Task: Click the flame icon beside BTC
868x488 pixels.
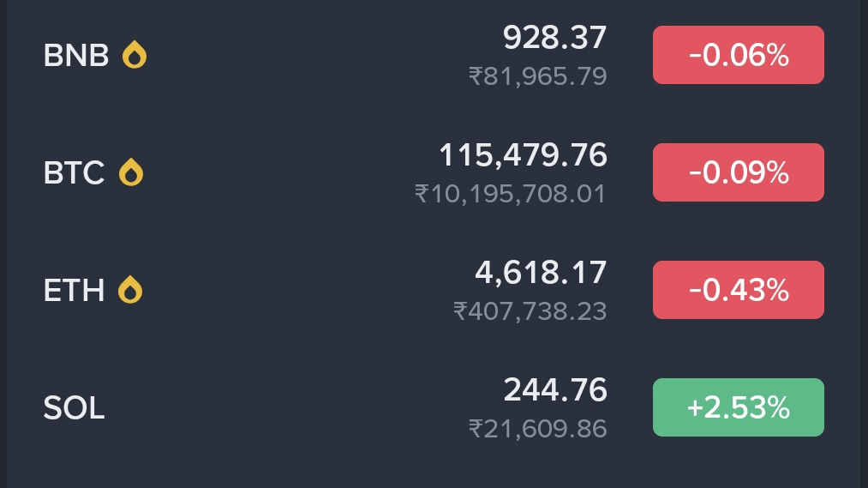Action: 131,172
